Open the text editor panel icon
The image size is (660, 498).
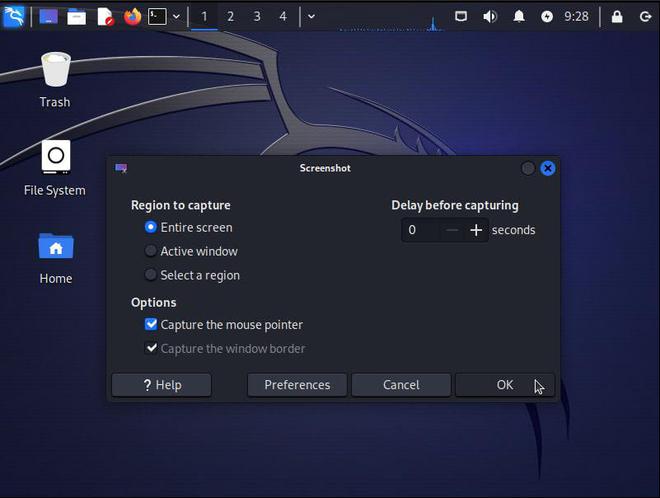click(105, 17)
